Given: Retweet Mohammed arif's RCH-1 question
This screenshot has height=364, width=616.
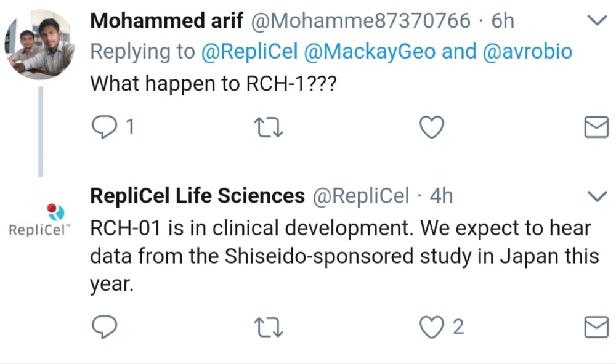Looking at the screenshot, I should coord(269,127).
